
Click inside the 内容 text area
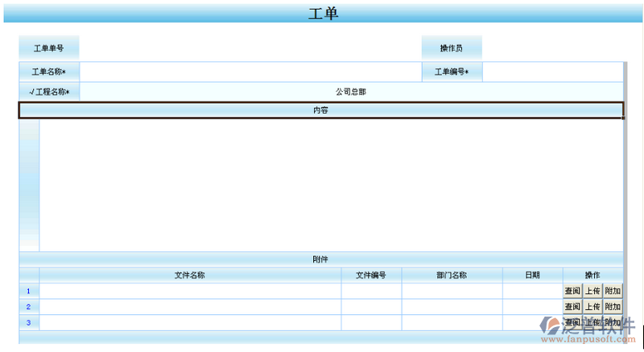coord(330,185)
